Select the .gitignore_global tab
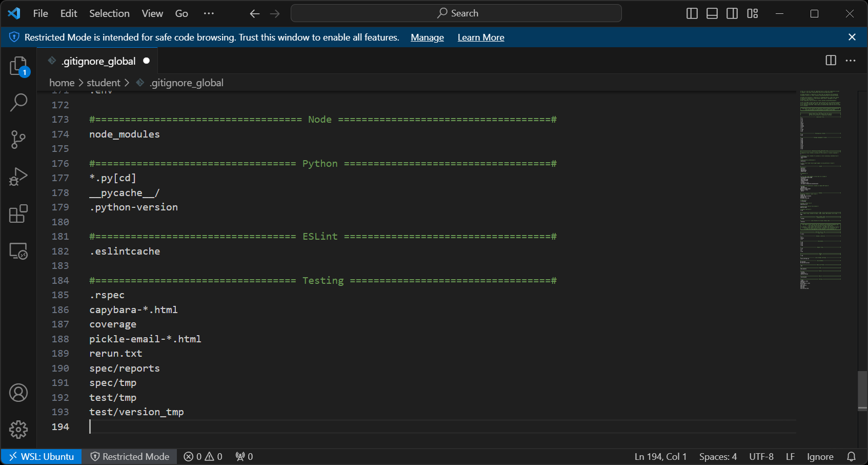The height and width of the screenshot is (465, 868). coord(97,61)
